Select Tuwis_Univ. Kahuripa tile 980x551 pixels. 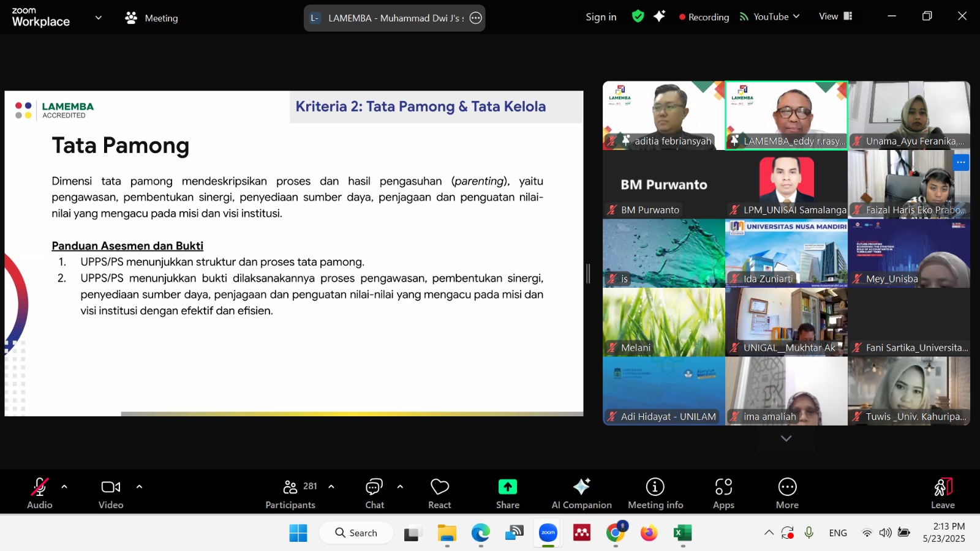tap(909, 391)
